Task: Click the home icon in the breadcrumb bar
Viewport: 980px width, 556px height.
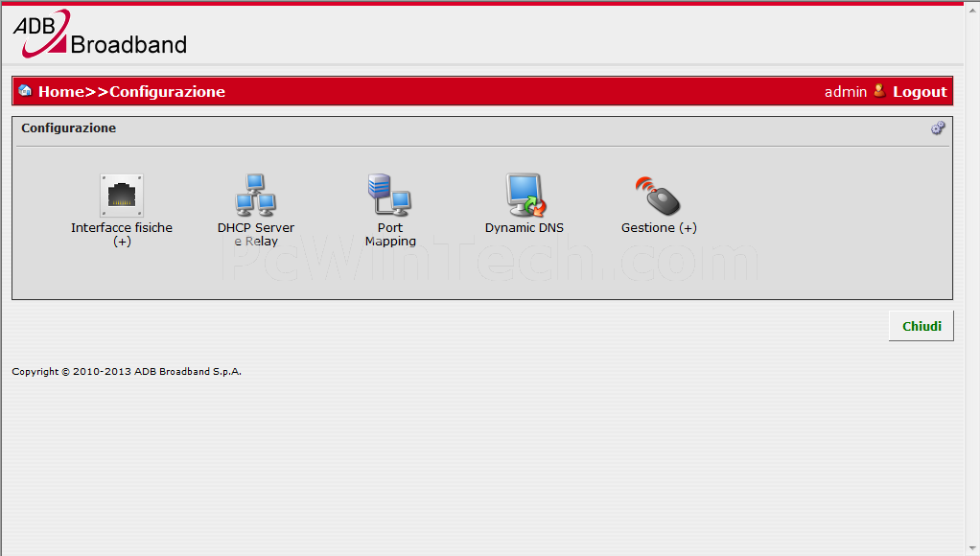Action: [x=25, y=91]
